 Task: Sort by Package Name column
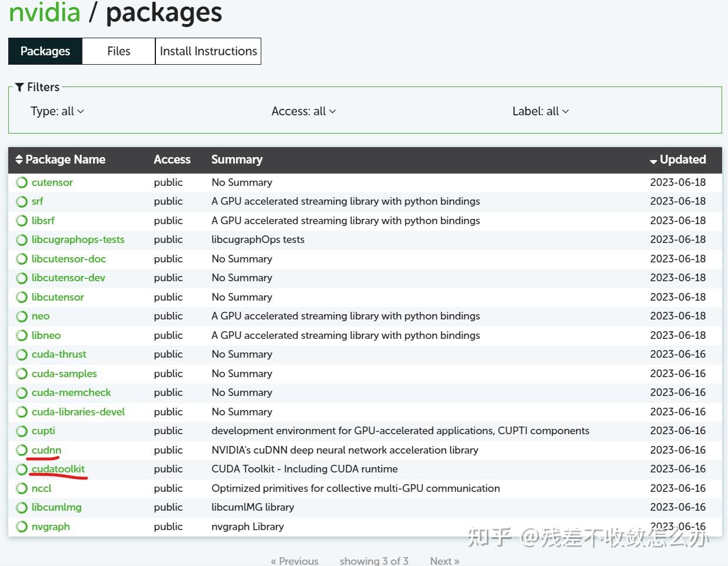[x=60, y=159]
